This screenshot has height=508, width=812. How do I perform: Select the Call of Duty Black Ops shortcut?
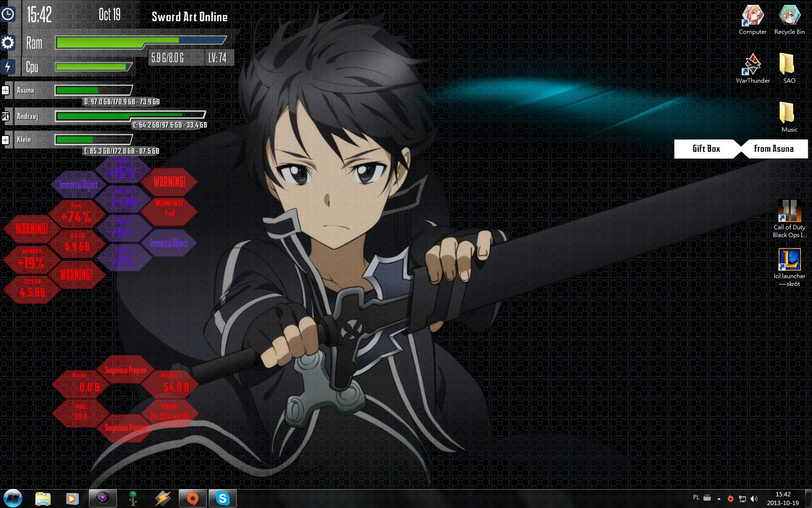pyautogui.click(x=789, y=219)
